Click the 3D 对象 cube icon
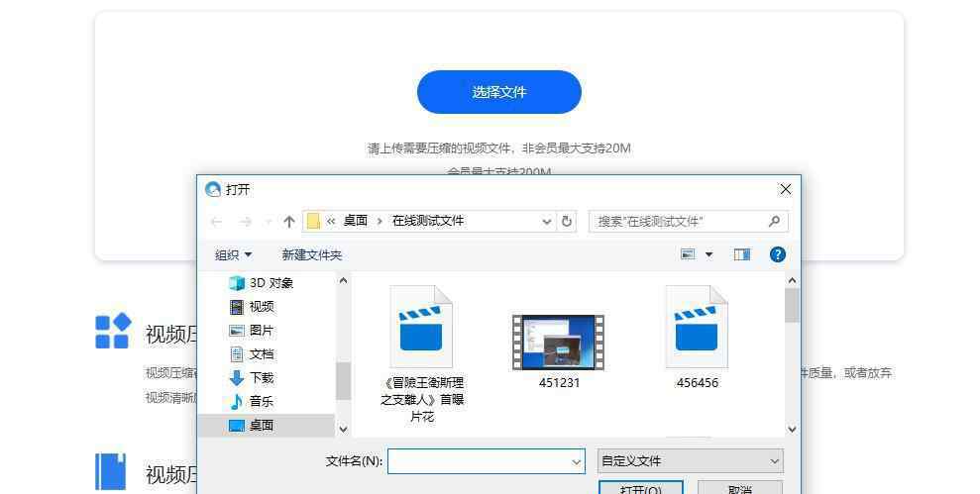 click(237, 283)
